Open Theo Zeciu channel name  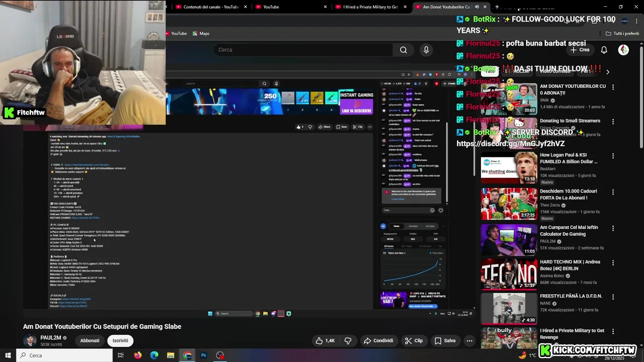tap(551, 205)
